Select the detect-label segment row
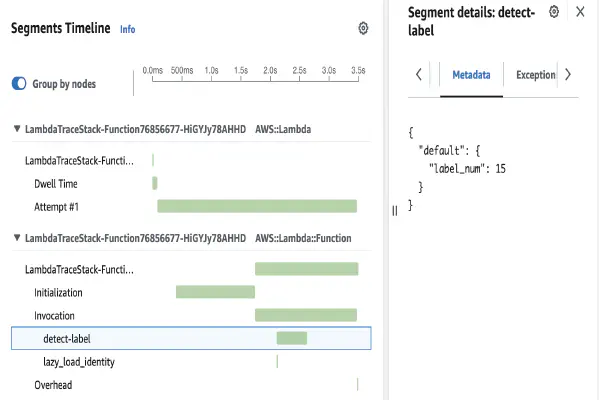600x400 pixels. [67, 339]
